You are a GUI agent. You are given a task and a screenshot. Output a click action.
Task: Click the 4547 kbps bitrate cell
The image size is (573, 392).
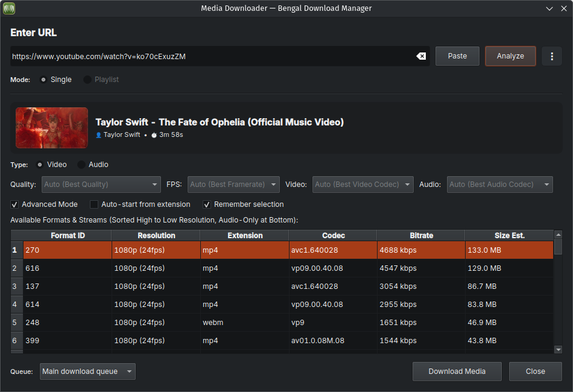(422, 268)
